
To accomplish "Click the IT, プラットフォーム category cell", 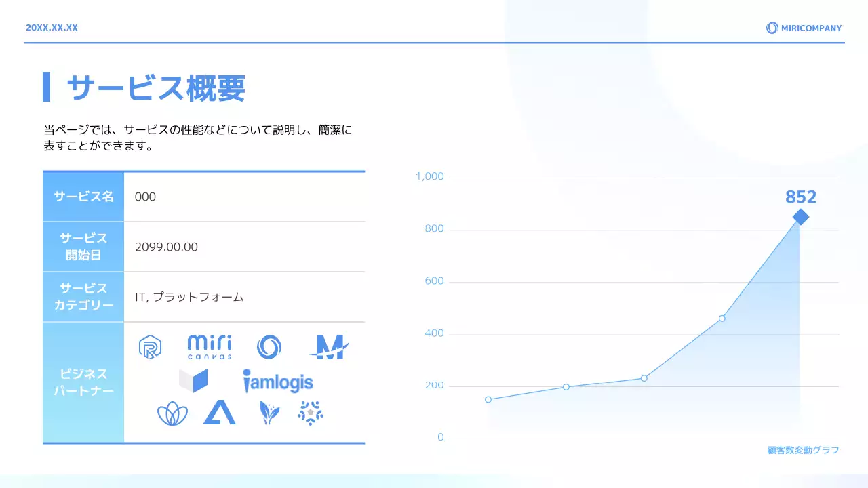I will pos(189,297).
